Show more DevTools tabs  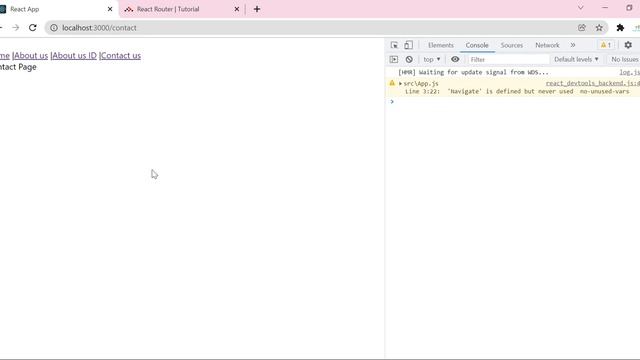click(x=573, y=45)
